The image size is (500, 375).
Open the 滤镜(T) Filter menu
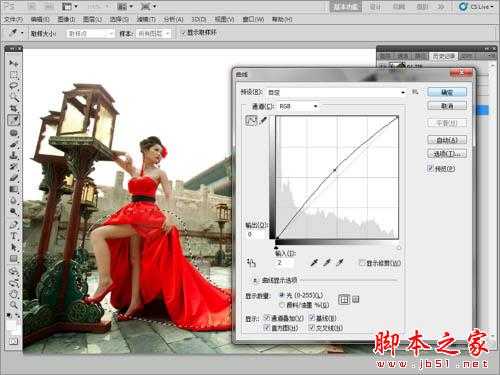pyautogui.click(x=146, y=20)
